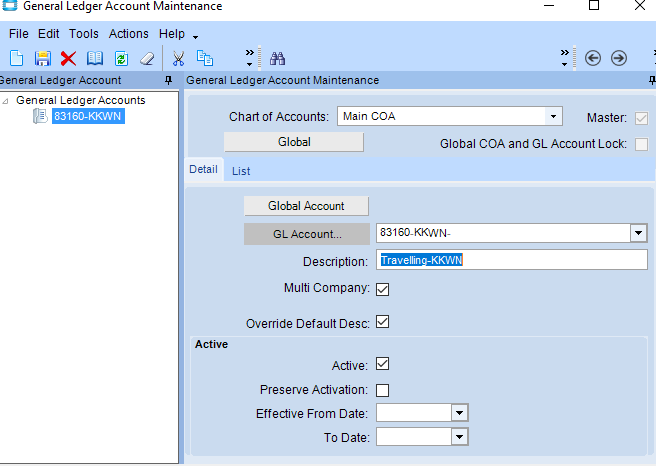656x466 pixels.
Task: Go to next record with right arrow
Action: (619, 58)
